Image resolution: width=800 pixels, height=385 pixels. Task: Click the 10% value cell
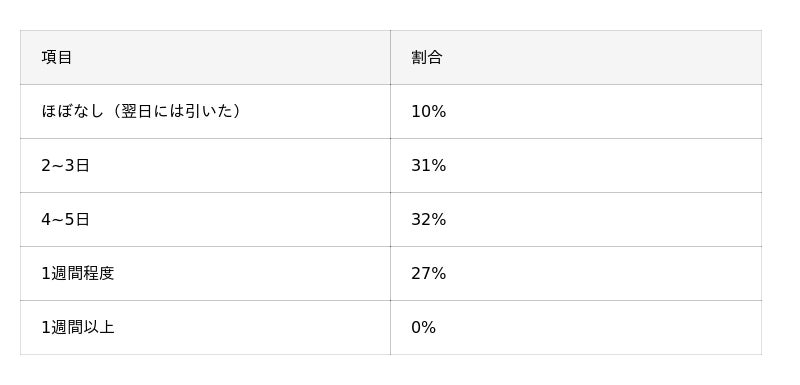point(576,111)
